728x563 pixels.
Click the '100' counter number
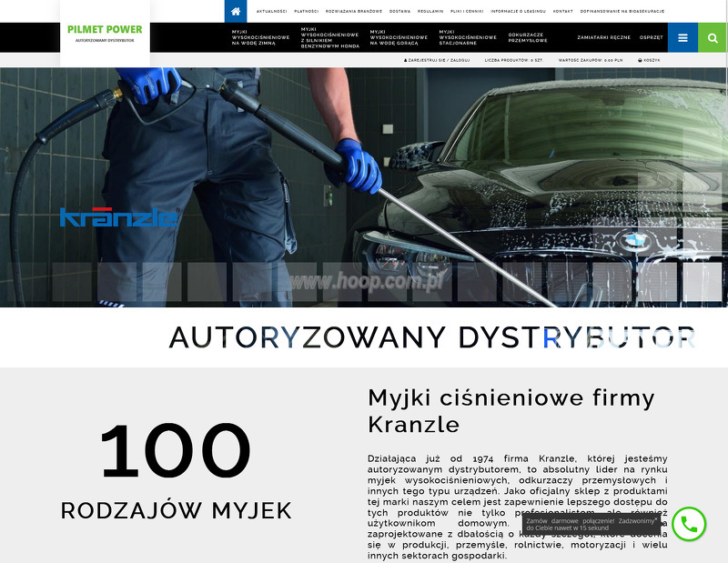tap(176, 451)
